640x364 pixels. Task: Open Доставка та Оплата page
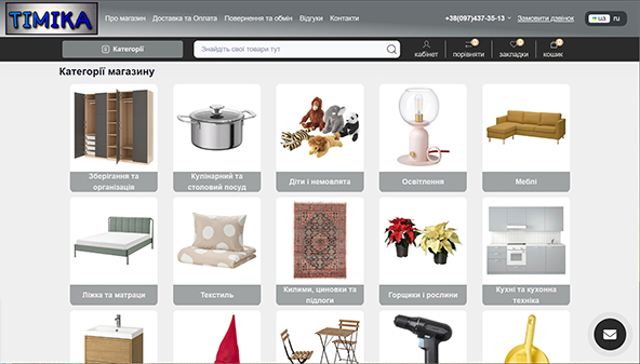point(185,18)
